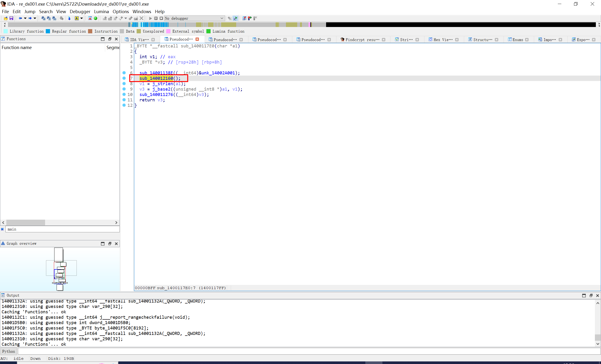Click the red warning triangle icon
601x364 pixels.
pos(90,18)
